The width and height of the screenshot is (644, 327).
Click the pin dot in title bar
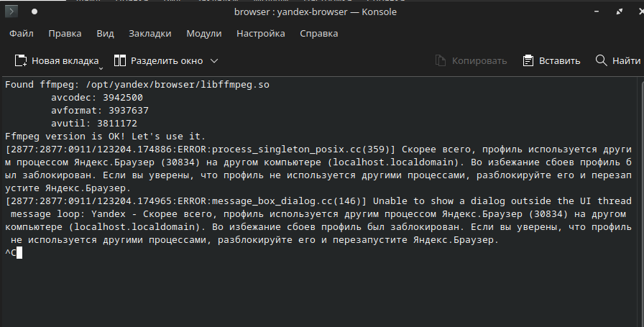[34, 11]
